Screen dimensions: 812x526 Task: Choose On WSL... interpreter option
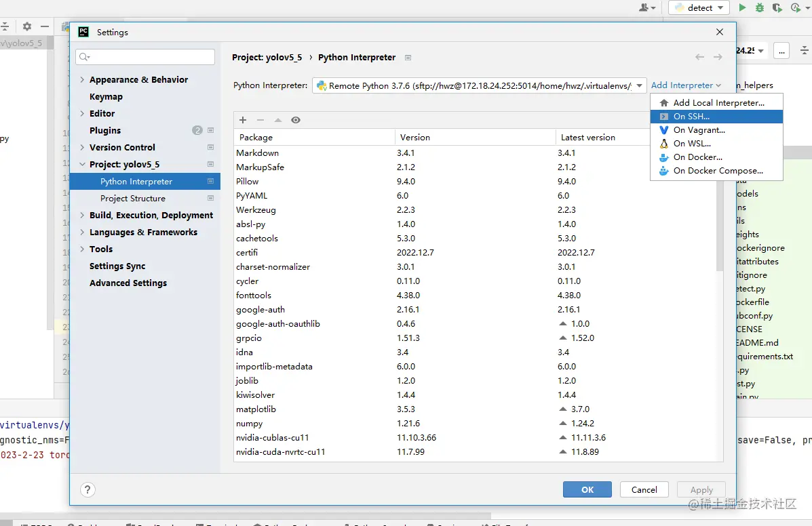(716, 143)
